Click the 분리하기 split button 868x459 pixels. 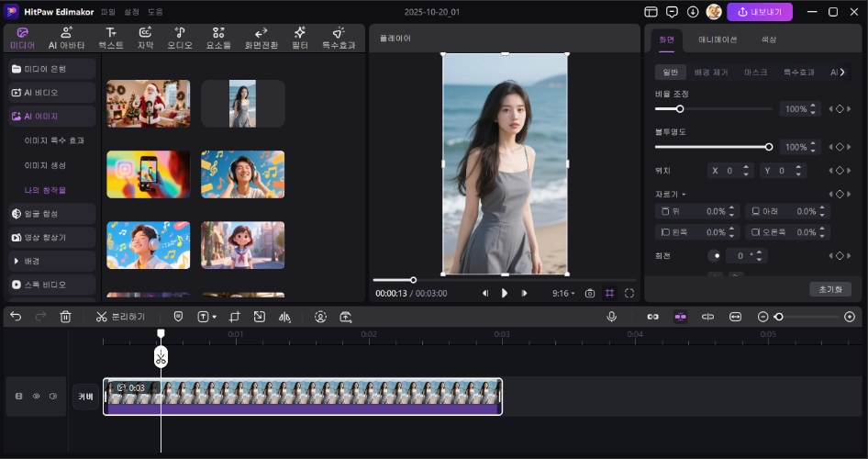120,317
